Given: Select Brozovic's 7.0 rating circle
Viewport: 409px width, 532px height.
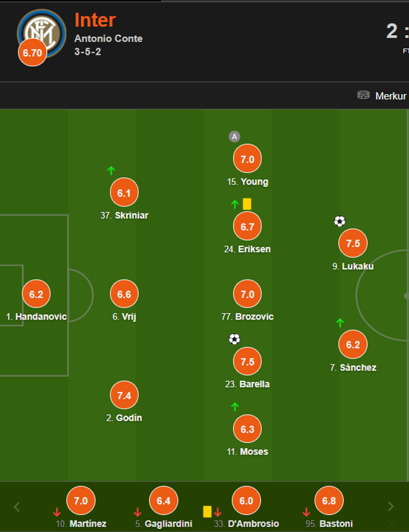Looking at the screenshot, I should [x=247, y=294].
